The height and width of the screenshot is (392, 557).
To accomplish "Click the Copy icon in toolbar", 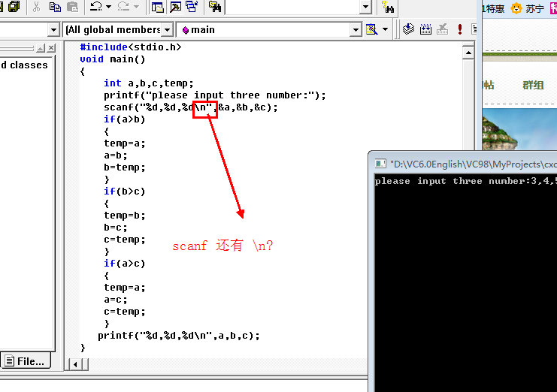I will tap(55, 8).
